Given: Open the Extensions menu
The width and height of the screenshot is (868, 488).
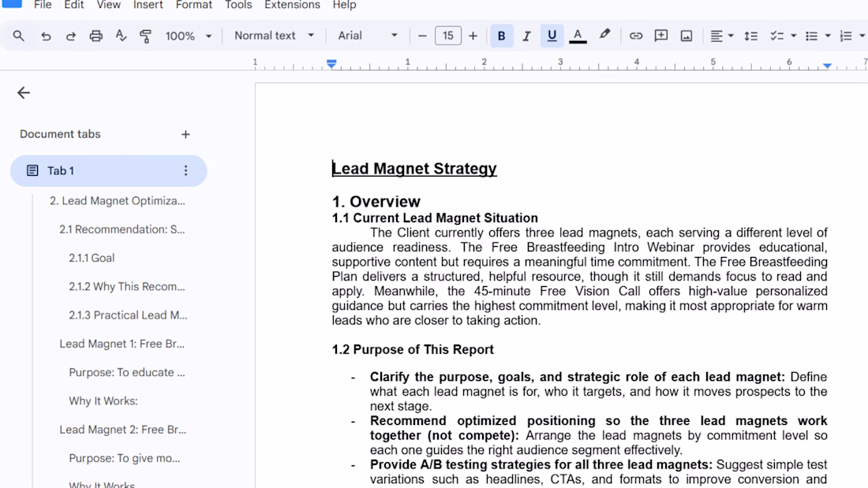Looking at the screenshot, I should tap(292, 6).
